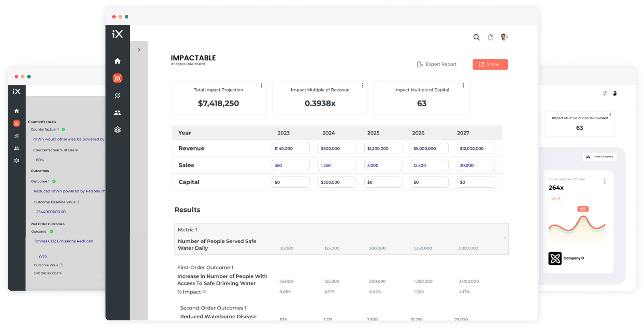The image size is (644, 328).
Task: Open the dots grid icon in the main sidebar
Action: coord(117,95)
